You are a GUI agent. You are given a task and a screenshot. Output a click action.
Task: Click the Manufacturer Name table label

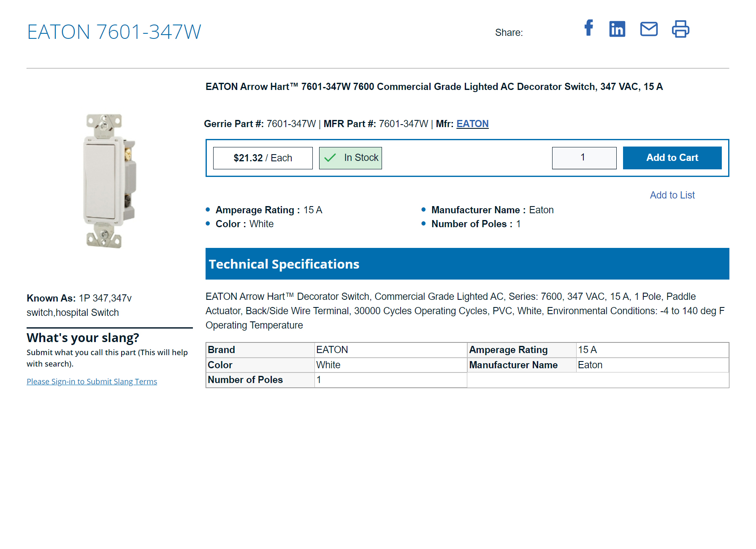522,365
